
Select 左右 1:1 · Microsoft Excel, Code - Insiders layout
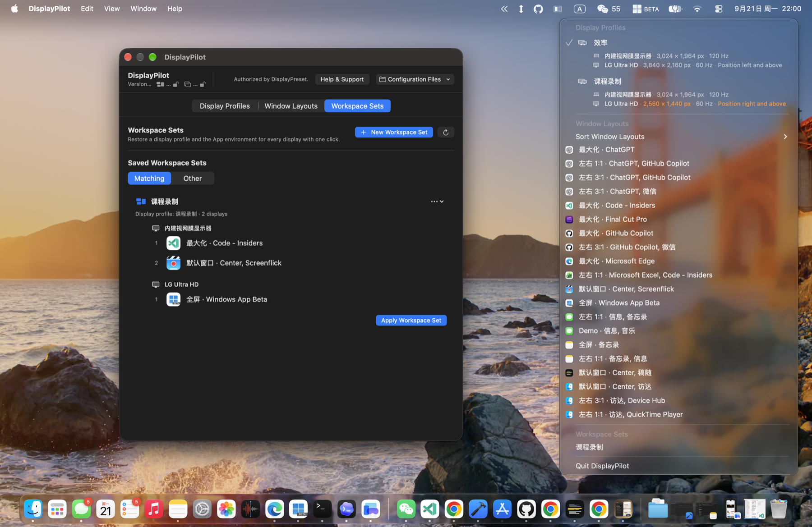pyautogui.click(x=678, y=275)
